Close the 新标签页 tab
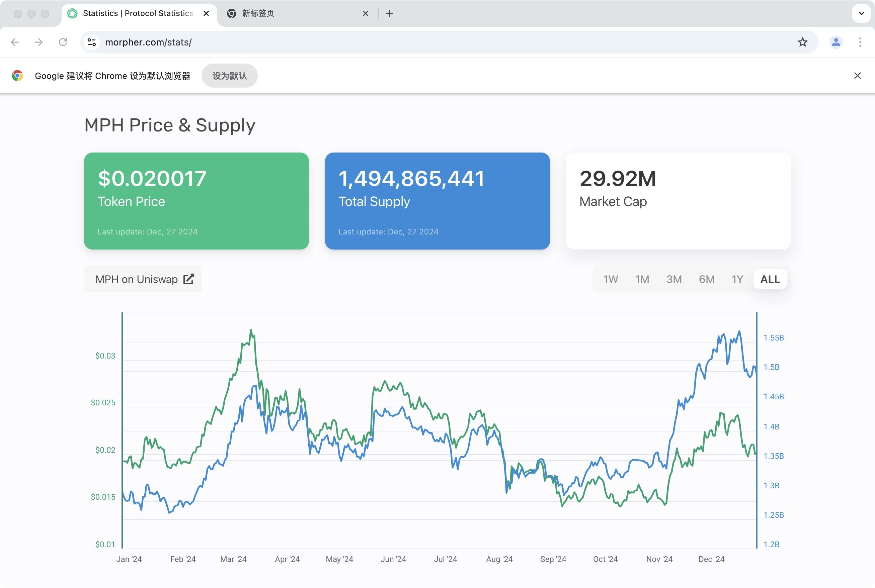Viewport: 875px width, 588px height. coord(366,13)
